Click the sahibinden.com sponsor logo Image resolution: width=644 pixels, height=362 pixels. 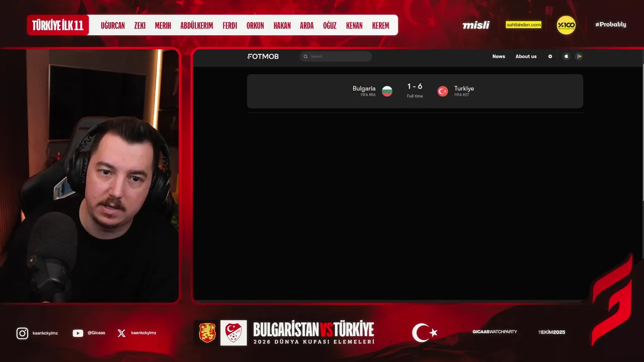523,25
